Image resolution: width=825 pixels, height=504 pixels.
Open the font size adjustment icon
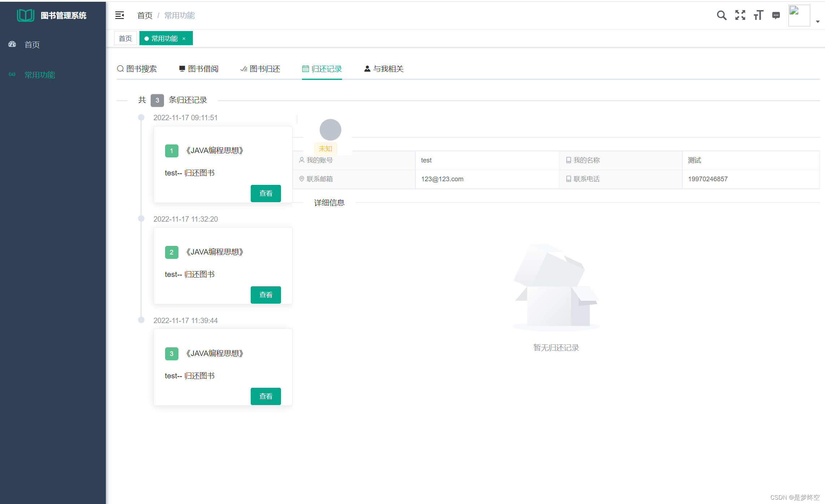coord(758,15)
